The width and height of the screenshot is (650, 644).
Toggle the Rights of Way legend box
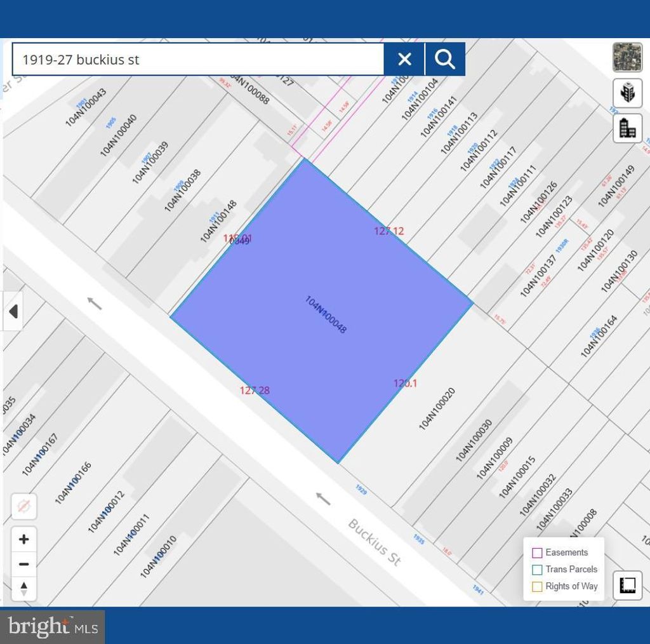click(x=537, y=586)
